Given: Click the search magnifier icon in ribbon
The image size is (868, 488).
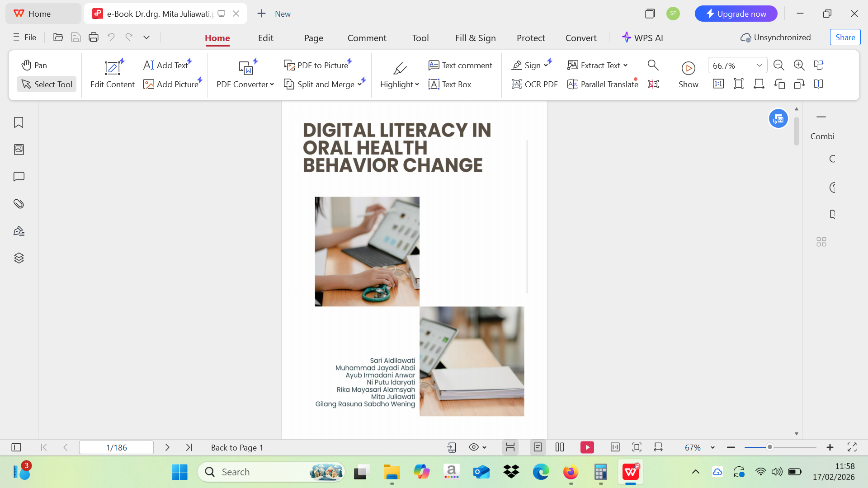Looking at the screenshot, I should tap(653, 65).
